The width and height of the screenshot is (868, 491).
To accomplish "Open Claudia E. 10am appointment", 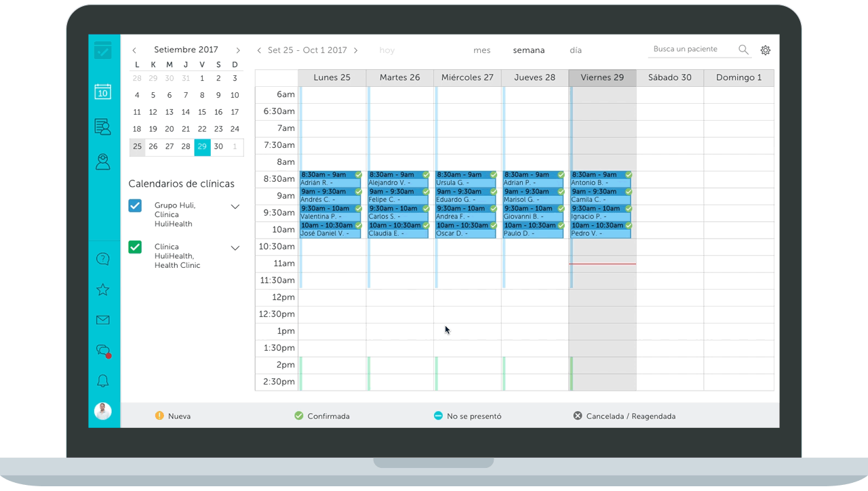I will click(398, 230).
